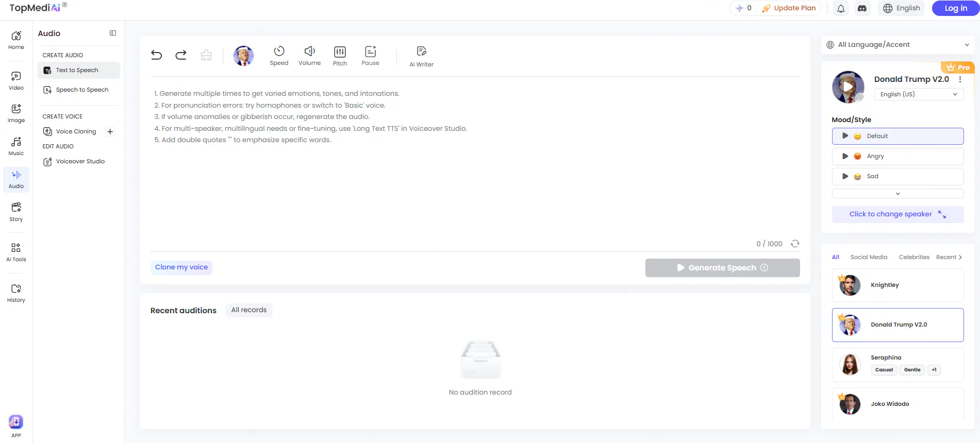
Task: Open Text to Speech
Action: (x=78, y=71)
